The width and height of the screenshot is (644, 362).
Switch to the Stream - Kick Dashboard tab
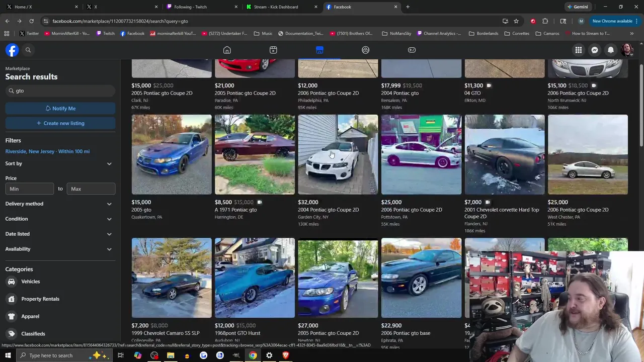(x=281, y=7)
